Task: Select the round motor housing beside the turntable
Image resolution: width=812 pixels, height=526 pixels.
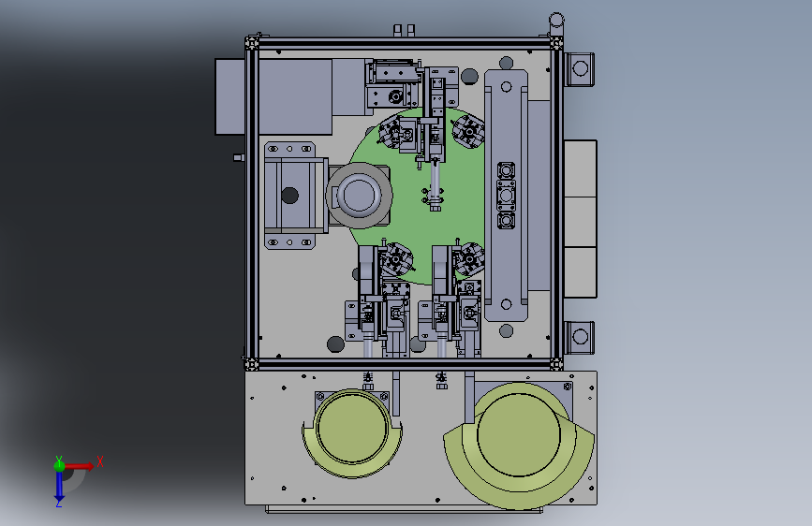Action: pyautogui.click(x=359, y=196)
